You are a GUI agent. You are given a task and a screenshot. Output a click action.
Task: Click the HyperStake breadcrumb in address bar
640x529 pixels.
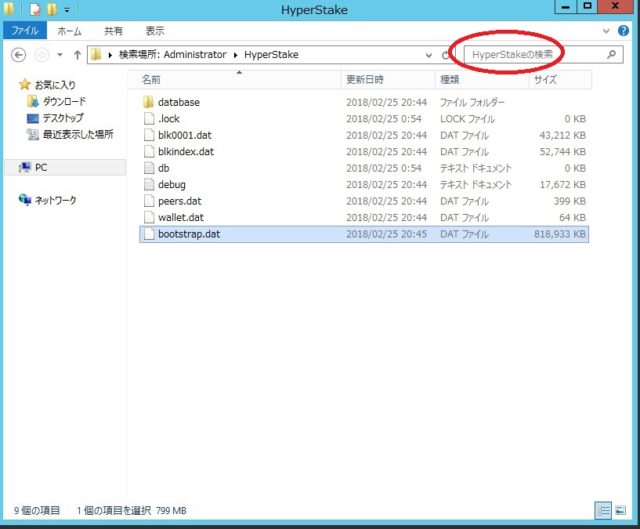[271, 55]
